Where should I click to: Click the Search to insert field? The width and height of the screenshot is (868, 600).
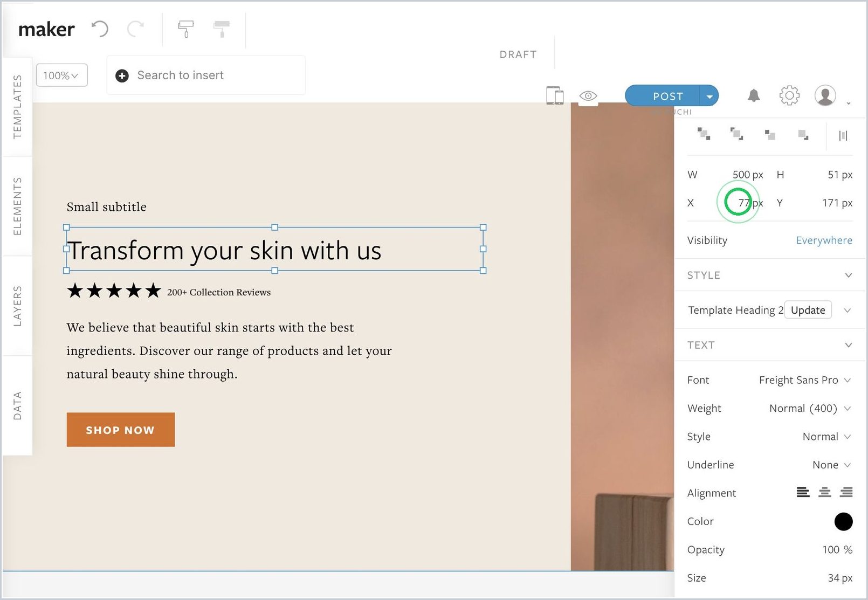point(206,75)
